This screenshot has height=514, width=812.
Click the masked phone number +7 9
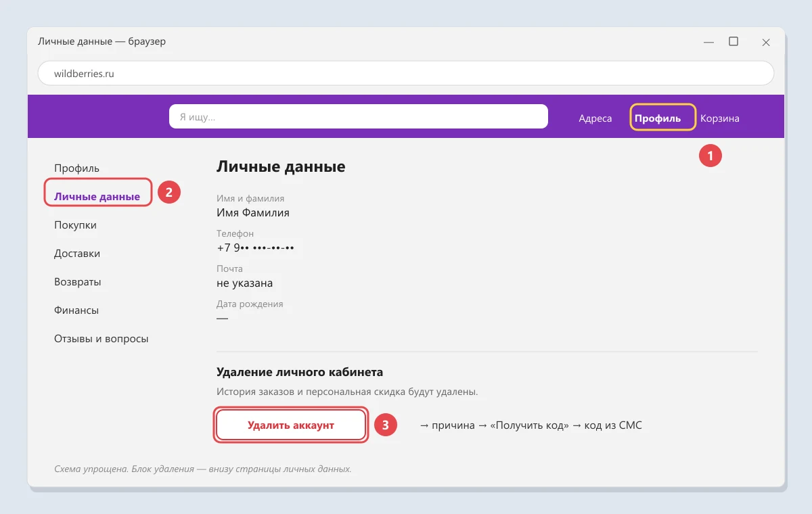(x=255, y=248)
